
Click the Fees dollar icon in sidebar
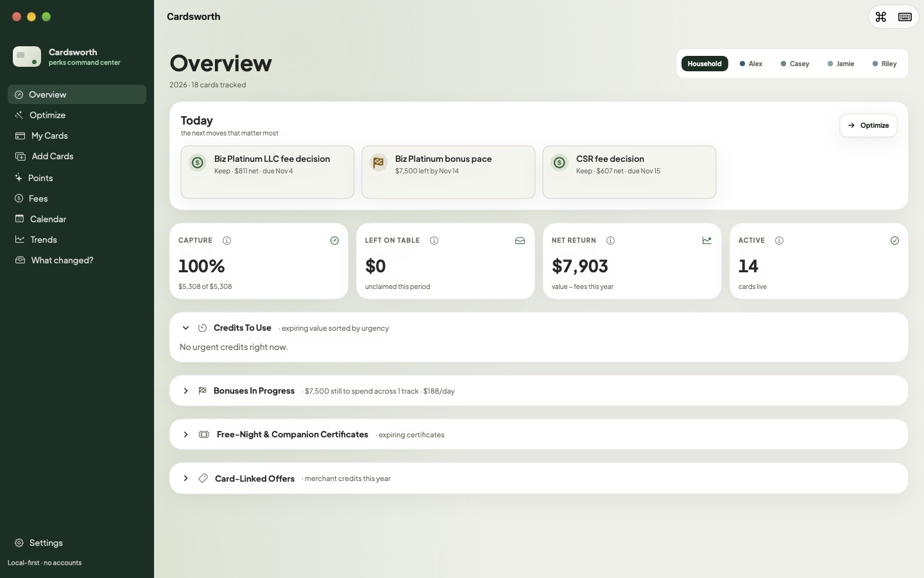coord(19,198)
